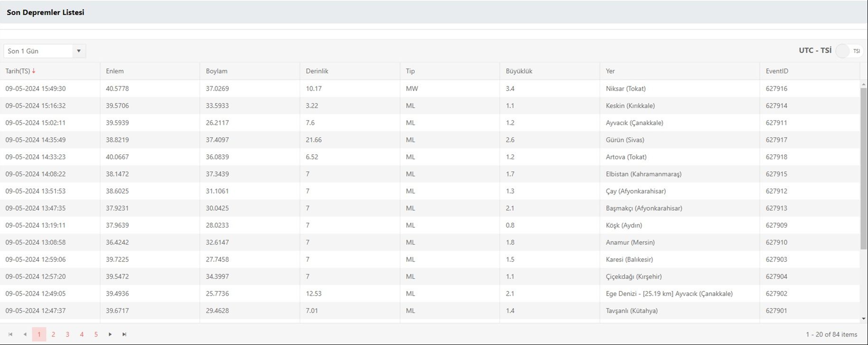Go to first page of results
The image size is (868, 345).
10,335
